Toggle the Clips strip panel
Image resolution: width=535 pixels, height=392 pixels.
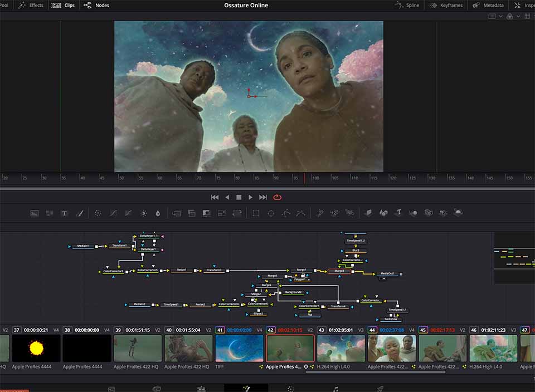(63, 5)
